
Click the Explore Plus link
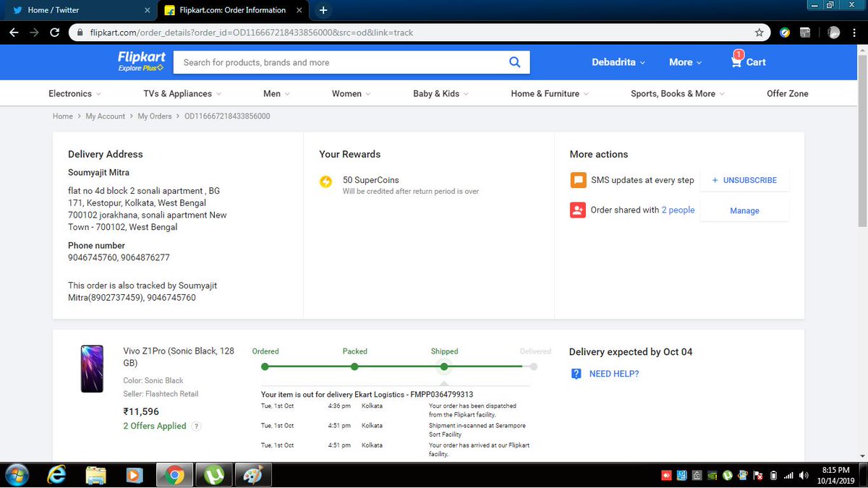[x=141, y=68]
